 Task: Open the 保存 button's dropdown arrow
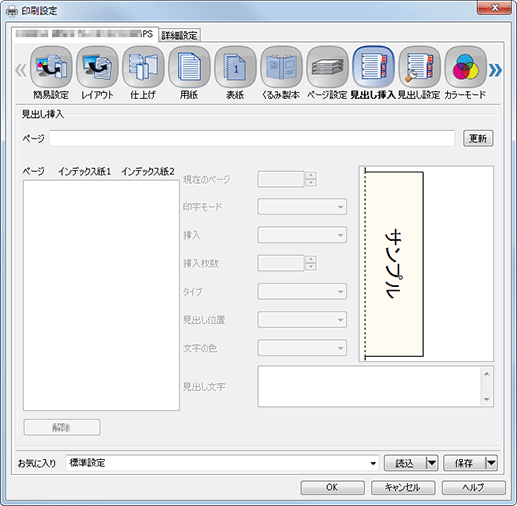coord(491,463)
